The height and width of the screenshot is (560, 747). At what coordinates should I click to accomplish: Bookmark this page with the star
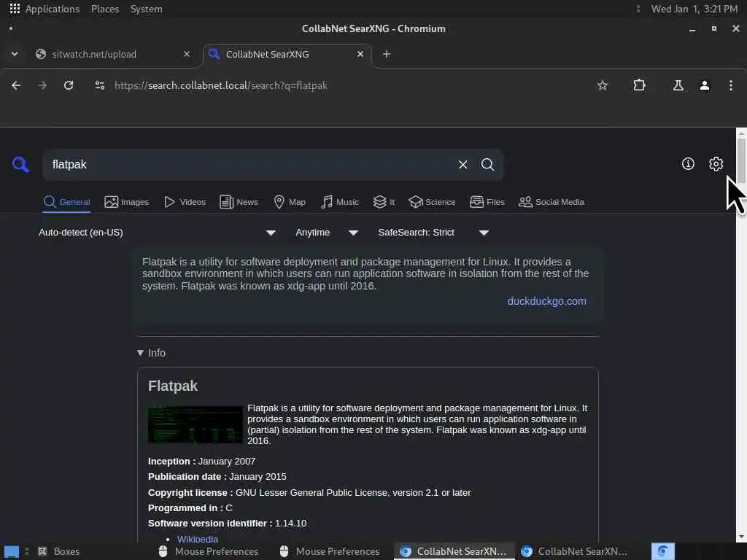click(603, 85)
